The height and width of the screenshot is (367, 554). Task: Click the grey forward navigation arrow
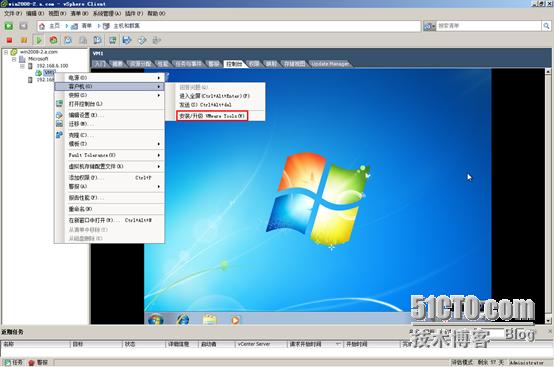click(23, 26)
